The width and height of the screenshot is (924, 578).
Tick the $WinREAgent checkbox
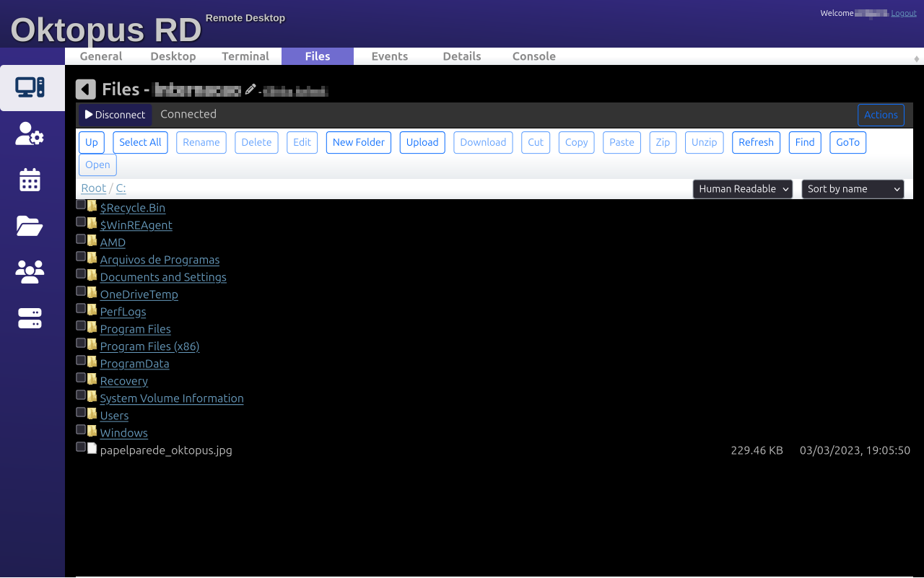tap(81, 222)
